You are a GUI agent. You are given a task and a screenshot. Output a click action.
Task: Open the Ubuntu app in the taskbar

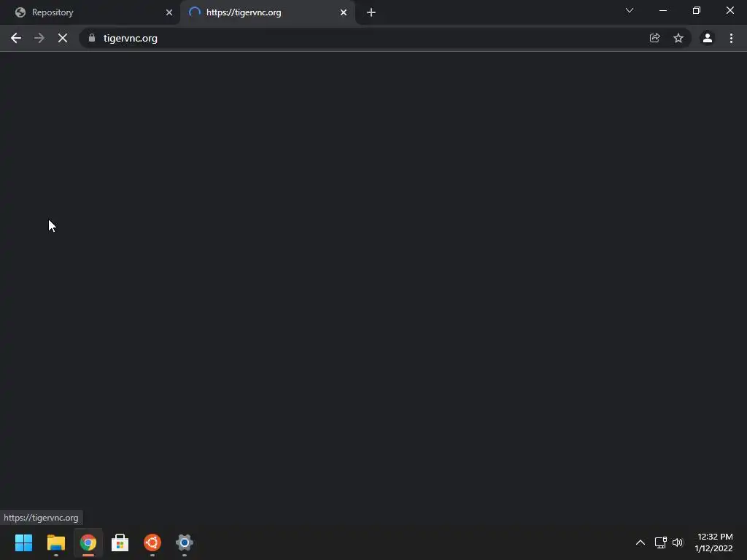pos(152,542)
